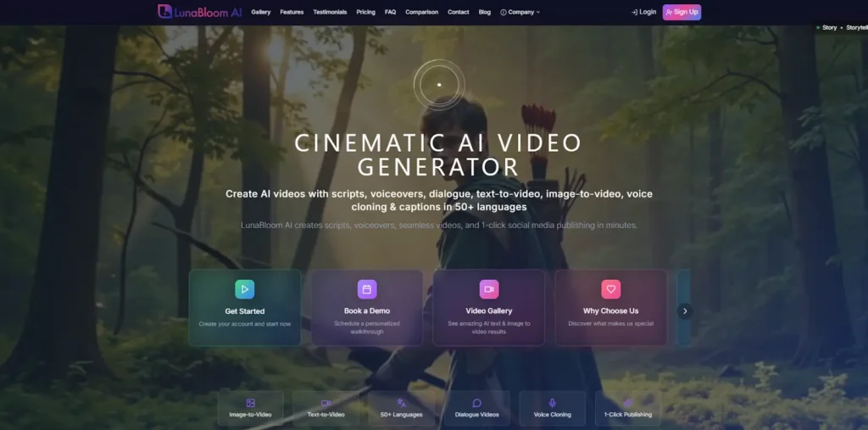868x430 pixels.
Task: Open the Book a Demo card
Action: [x=367, y=308]
